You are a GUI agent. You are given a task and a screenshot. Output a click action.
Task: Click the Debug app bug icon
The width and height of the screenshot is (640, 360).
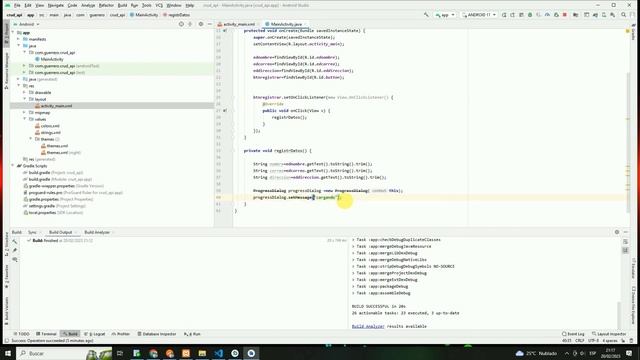pos(530,15)
